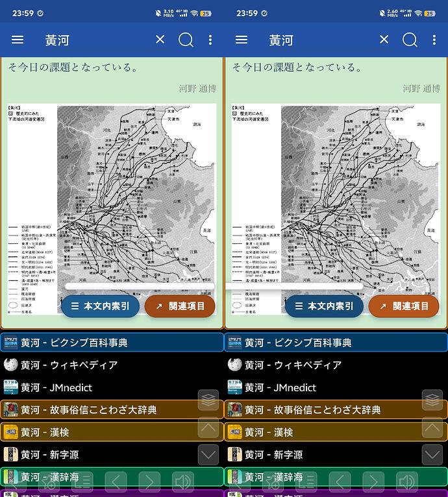Image resolution: width=448 pixels, height=497 pixels.
Task: Tap the add-bookmark star overlay on right screen
Action: pyautogui.click(x=273, y=483)
